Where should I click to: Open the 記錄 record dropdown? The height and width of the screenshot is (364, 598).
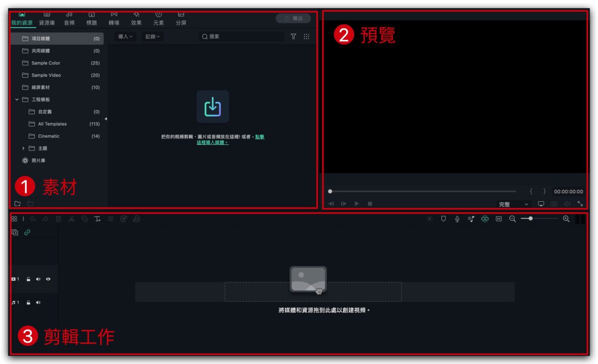click(152, 36)
